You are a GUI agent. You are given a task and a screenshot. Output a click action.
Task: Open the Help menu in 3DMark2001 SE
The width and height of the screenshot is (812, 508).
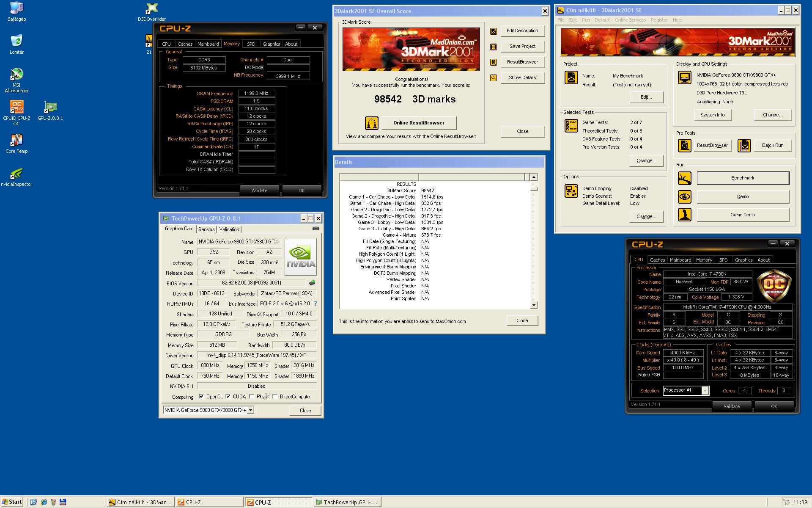(677, 20)
